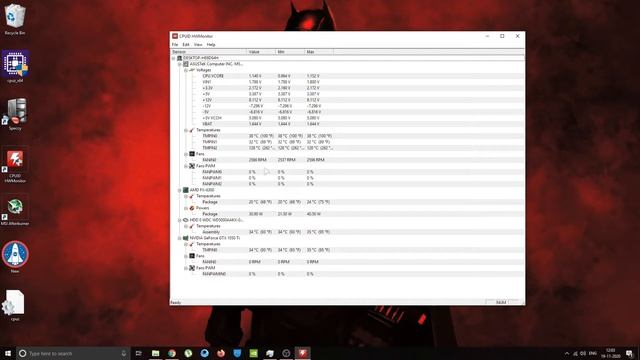
Task: Select the VBAT voltage row
Action: click(x=347, y=124)
